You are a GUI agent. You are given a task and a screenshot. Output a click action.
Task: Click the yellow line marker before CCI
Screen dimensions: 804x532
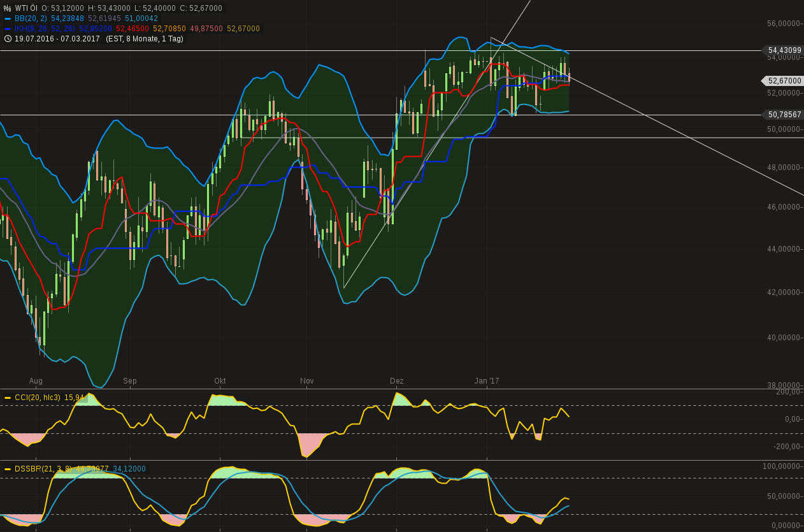7,398
